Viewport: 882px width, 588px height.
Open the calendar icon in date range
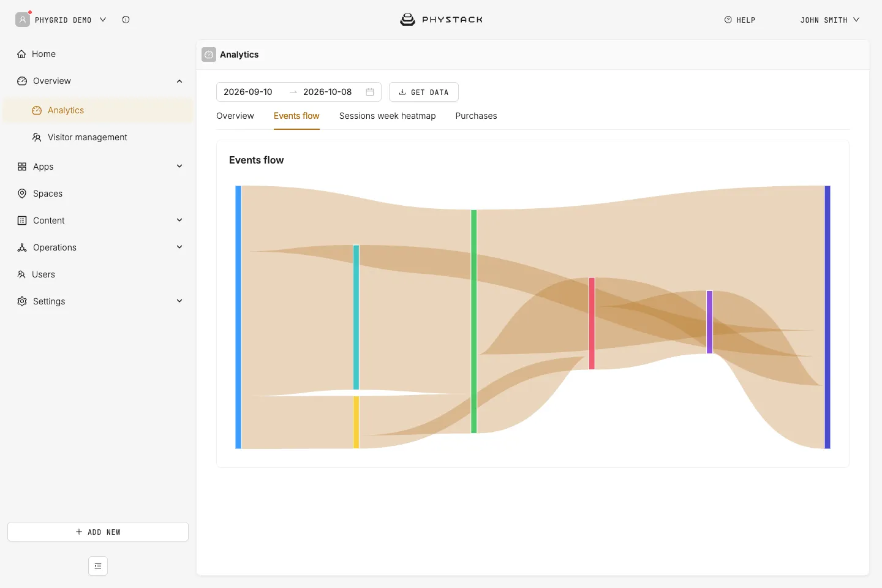point(370,92)
